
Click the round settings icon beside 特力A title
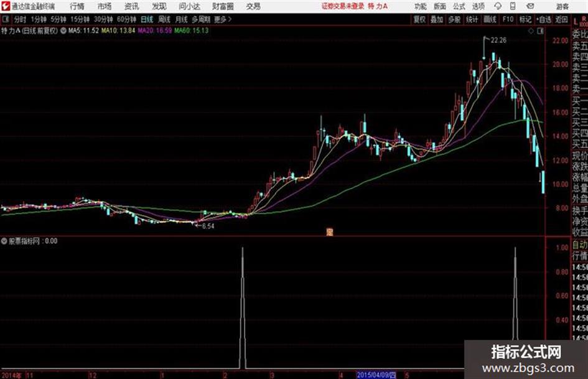pos(63,30)
